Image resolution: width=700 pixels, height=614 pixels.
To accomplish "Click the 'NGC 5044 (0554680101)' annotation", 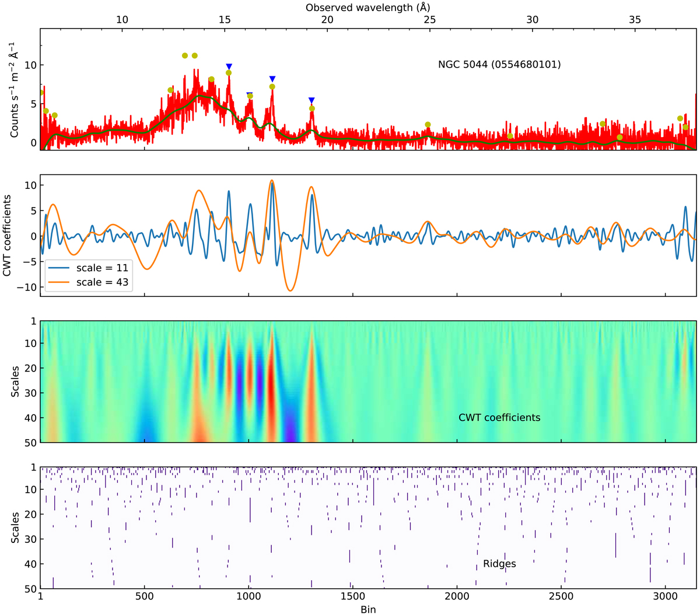I will click(499, 65).
